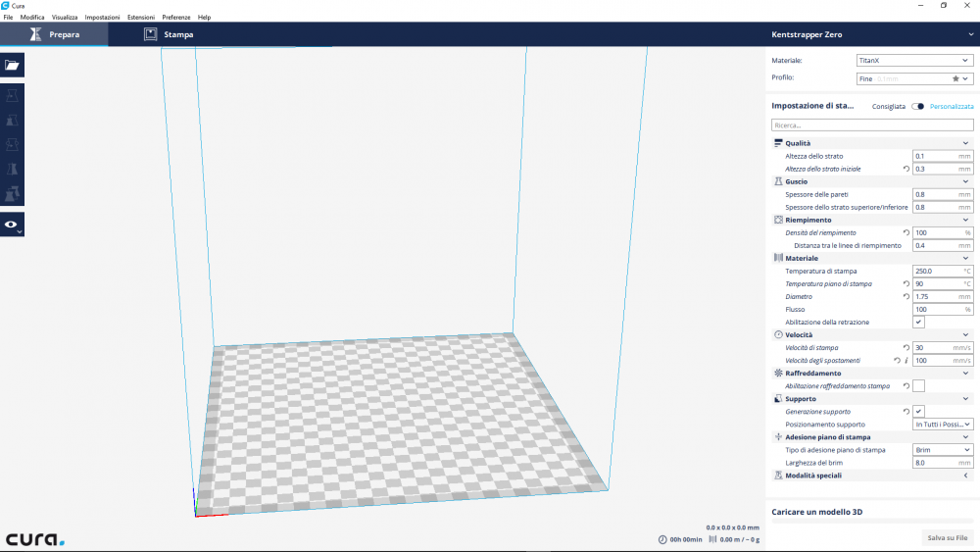Select the Rotate tool in left toolbar
The image size is (980, 552).
[x=12, y=145]
